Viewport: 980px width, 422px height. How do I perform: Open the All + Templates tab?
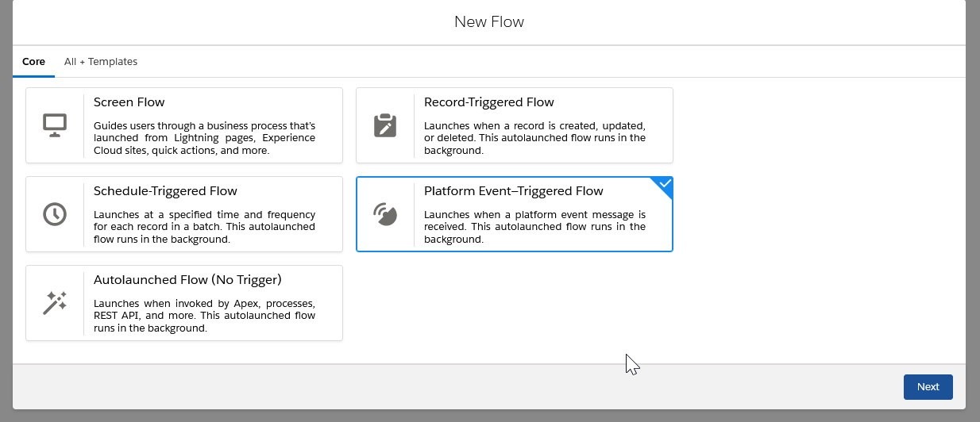pos(101,62)
